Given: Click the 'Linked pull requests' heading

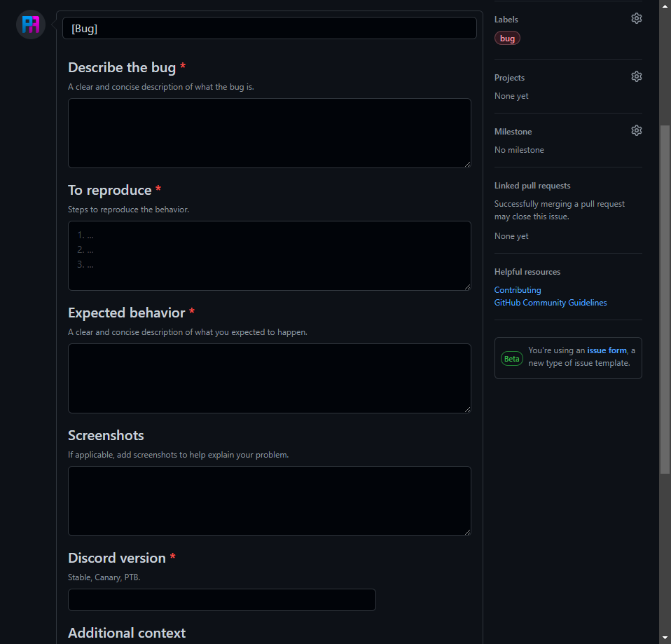Looking at the screenshot, I should (532, 186).
